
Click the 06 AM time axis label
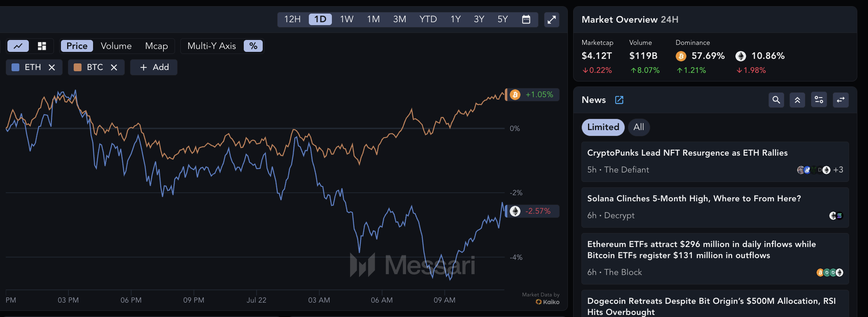click(x=382, y=300)
